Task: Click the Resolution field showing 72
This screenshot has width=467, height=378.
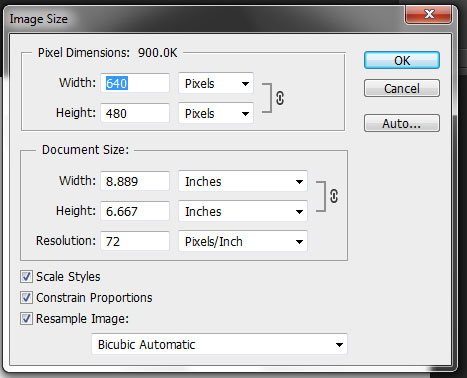Action: pos(135,241)
